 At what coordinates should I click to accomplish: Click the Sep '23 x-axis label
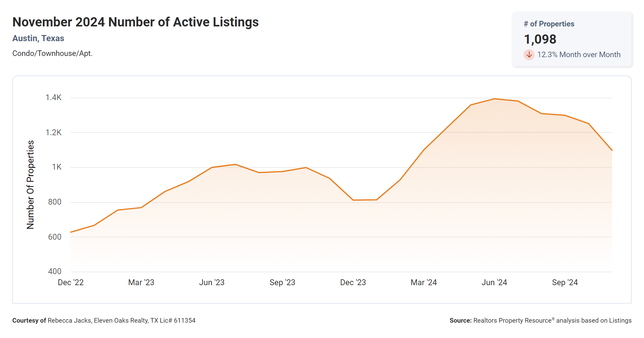pyautogui.click(x=282, y=282)
